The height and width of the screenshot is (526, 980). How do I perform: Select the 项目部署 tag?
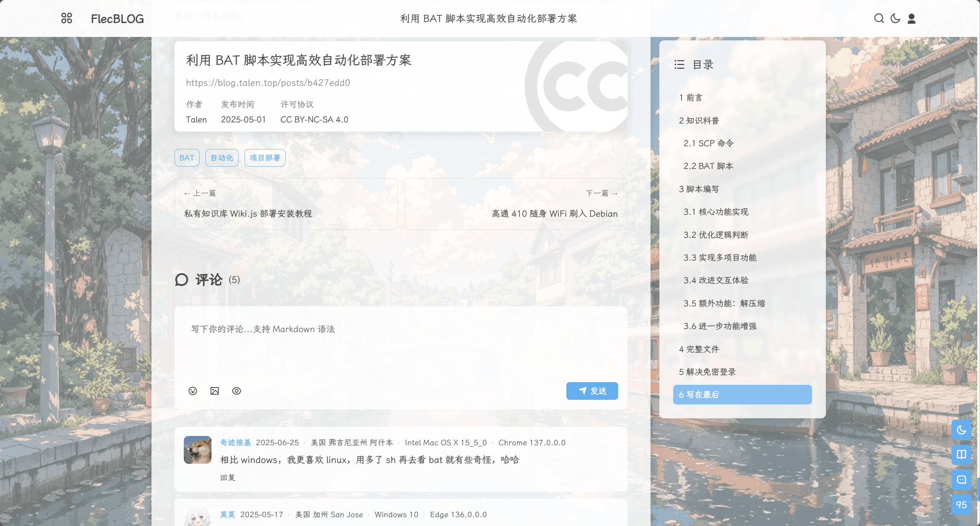(265, 158)
